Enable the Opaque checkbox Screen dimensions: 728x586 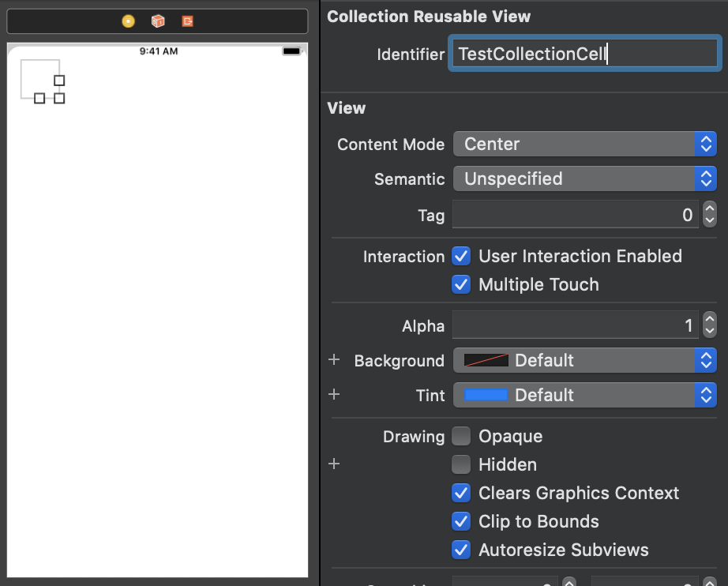(461, 436)
